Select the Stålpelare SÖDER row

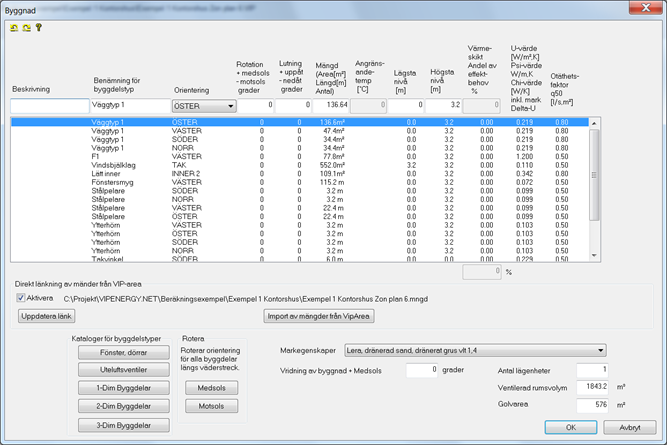click(300, 191)
